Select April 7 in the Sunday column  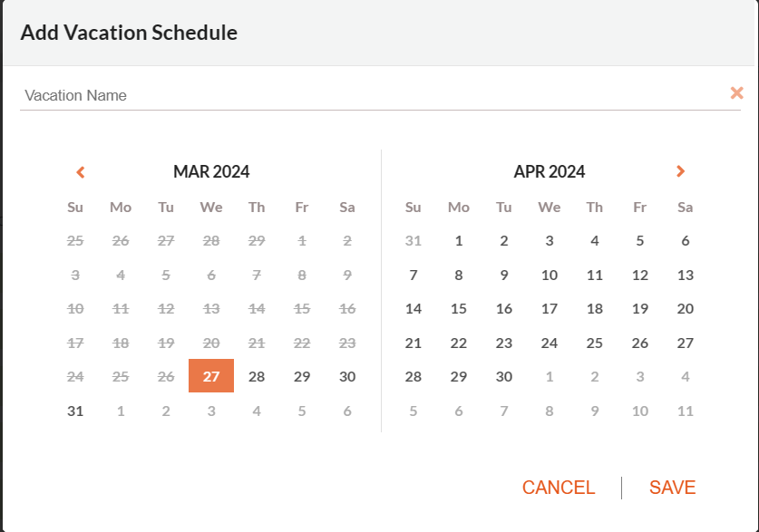click(413, 276)
